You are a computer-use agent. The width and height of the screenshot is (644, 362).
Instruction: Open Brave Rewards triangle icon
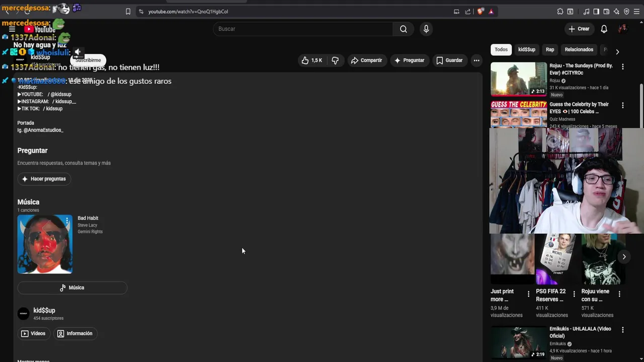click(491, 12)
